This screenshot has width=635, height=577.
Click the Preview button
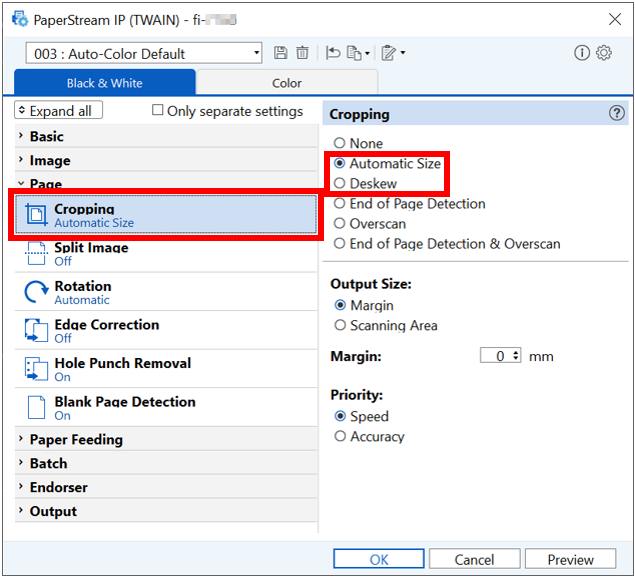570,559
